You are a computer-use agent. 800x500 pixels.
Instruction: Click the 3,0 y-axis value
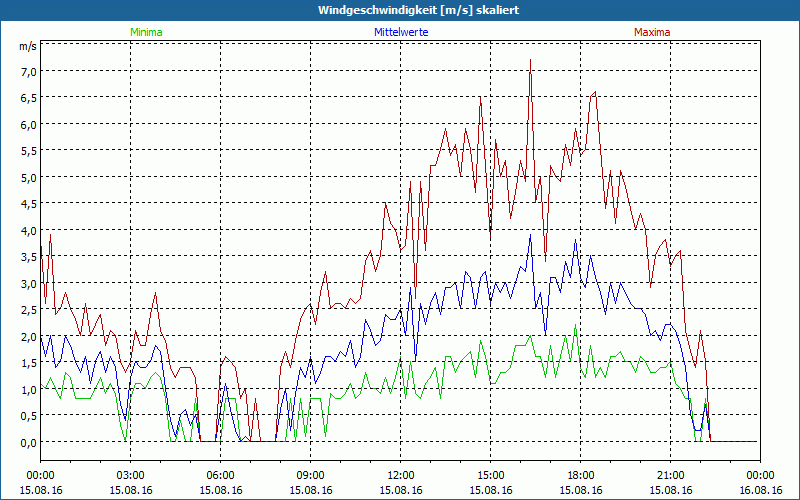(29, 284)
